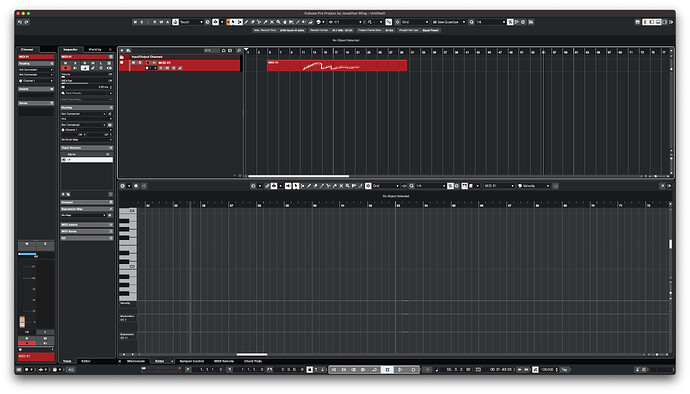
Task: Solo the MIDI 01 track in track list
Action: click(x=140, y=63)
